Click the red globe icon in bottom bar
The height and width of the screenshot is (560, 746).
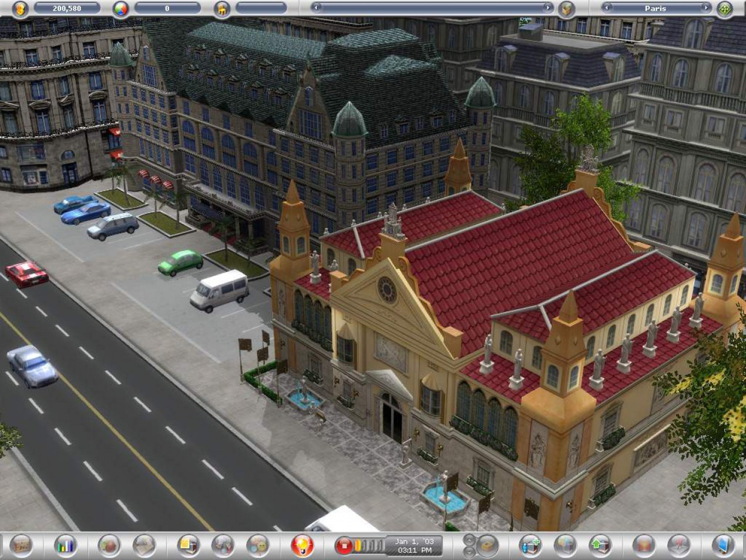coord(109,546)
